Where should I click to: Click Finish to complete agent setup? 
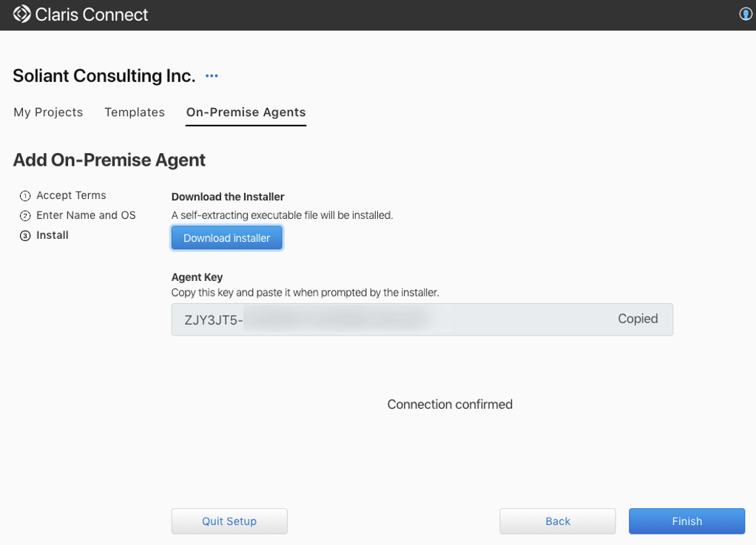coord(686,521)
